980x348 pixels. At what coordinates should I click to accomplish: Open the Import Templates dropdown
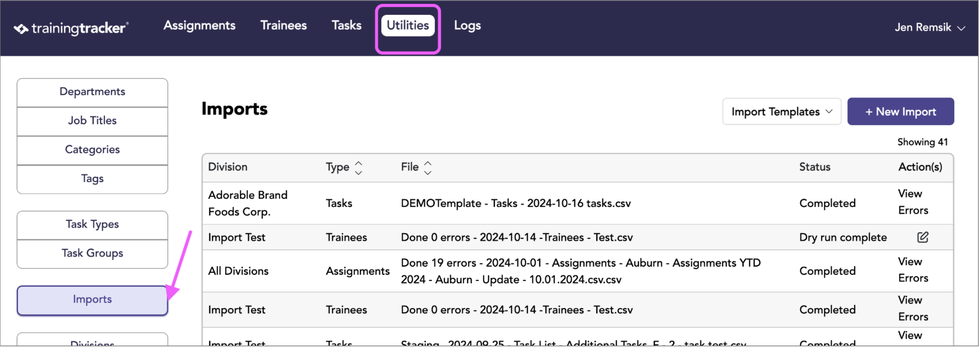tap(782, 111)
